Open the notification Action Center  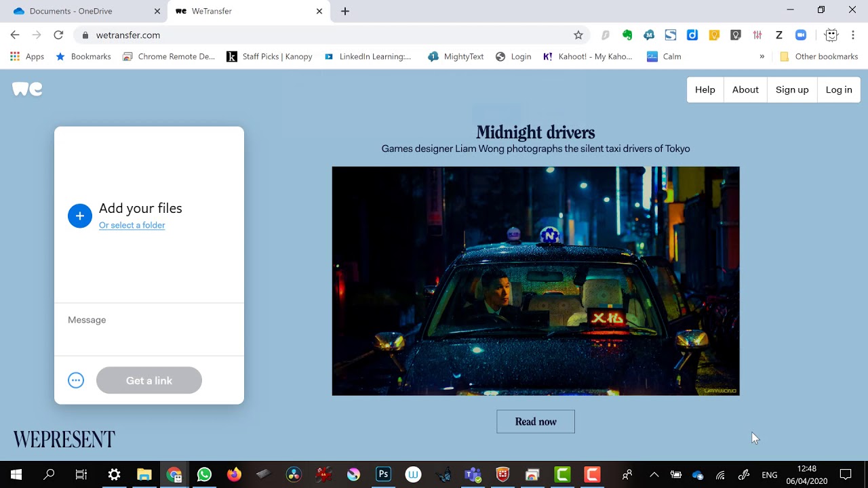[846, 474]
